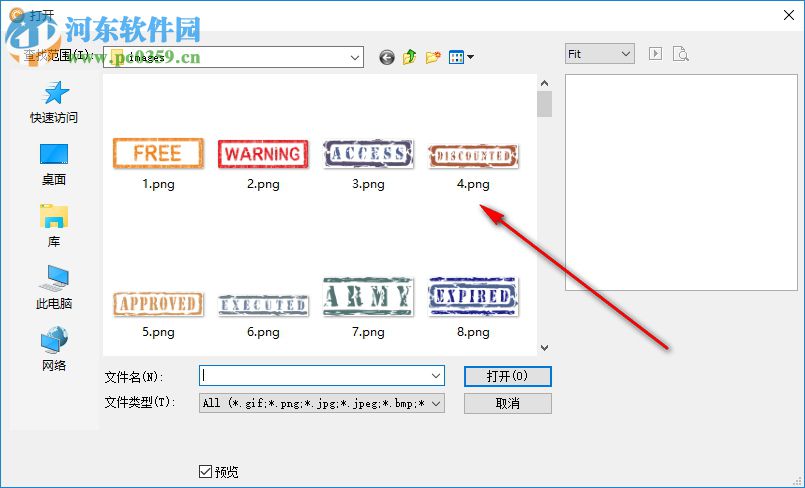Click the 3.png file name
805x488 pixels.
pyautogui.click(x=368, y=184)
